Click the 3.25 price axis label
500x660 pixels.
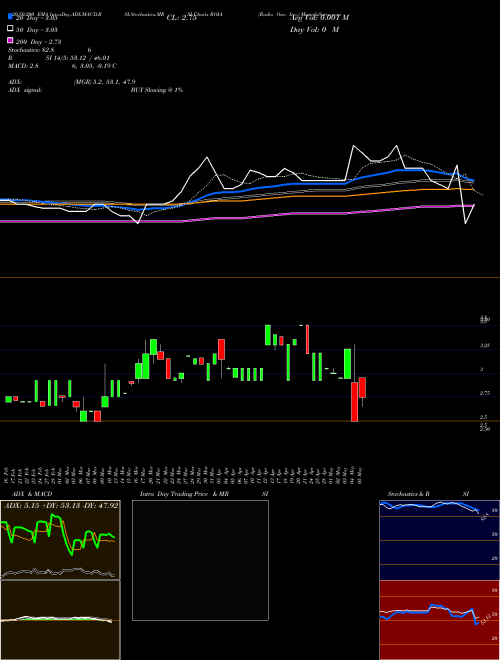485,346
